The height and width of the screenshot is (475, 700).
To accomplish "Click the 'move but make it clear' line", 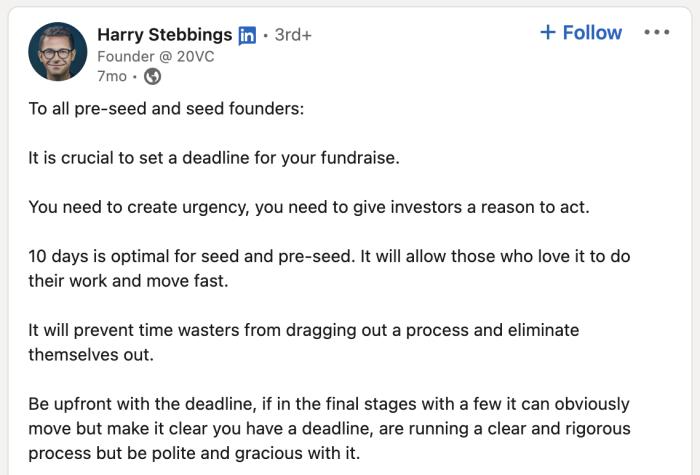I will 329,429.
